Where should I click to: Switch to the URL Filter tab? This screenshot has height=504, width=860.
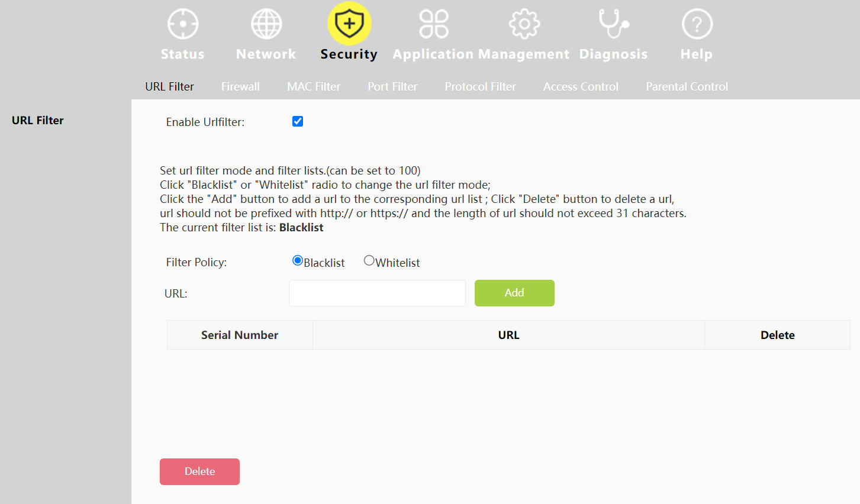click(x=169, y=86)
